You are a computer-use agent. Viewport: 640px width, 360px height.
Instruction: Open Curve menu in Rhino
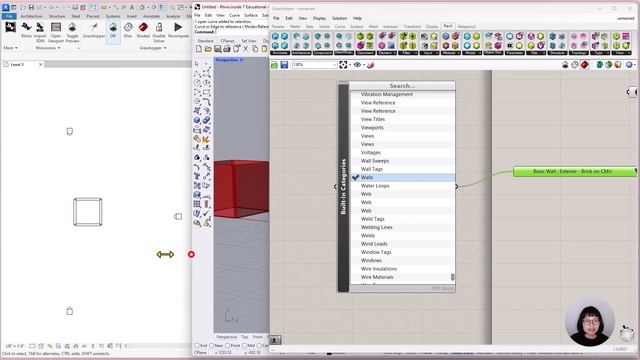pyautogui.click(x=234, y=15)
